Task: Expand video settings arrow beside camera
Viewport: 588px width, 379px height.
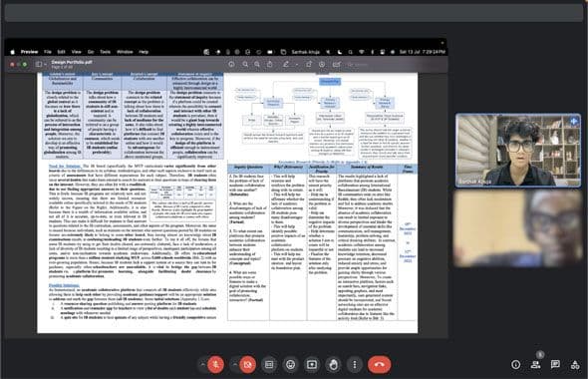Action: tap(234, 364)
